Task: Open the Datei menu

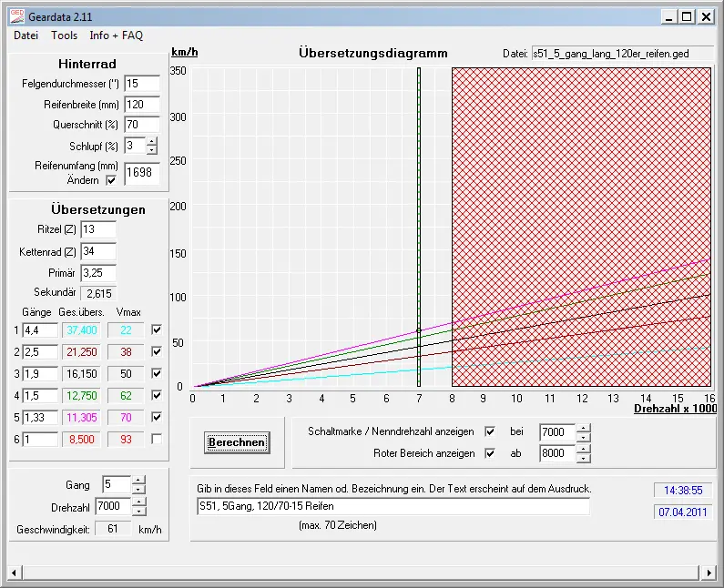Action: tap(25, 35)
